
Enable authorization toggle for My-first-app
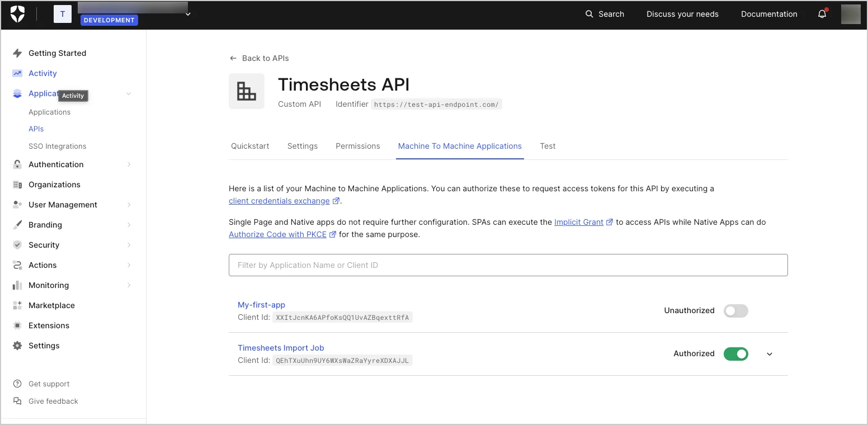[735, 311]
